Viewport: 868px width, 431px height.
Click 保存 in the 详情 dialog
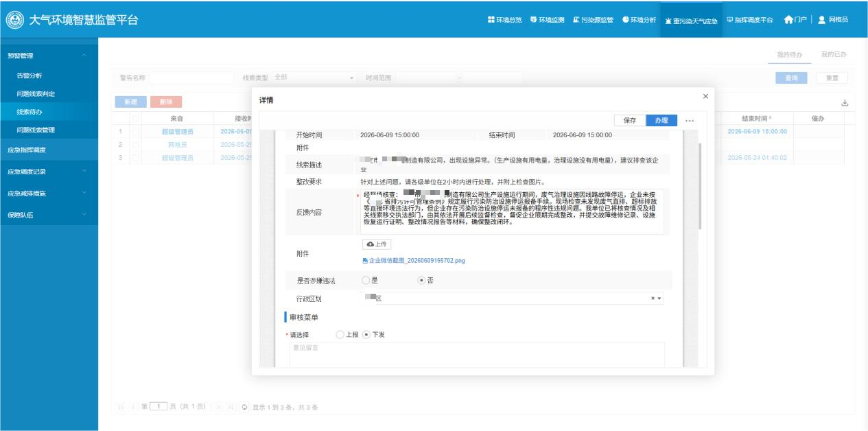pos(629,120)
